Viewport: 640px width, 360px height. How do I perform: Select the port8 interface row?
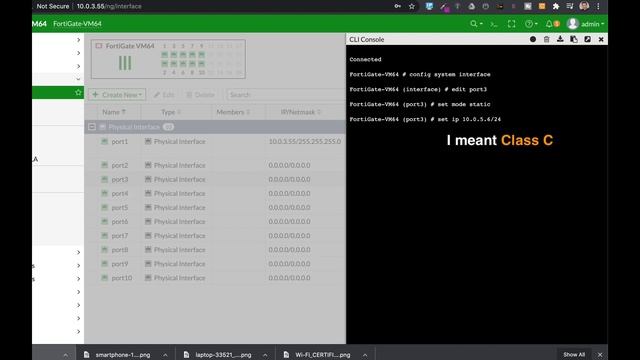[x=215, y=249]
